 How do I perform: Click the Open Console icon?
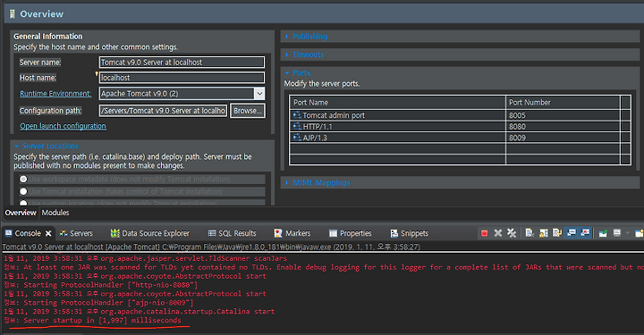pyautogui.click(x=639, y=233)
